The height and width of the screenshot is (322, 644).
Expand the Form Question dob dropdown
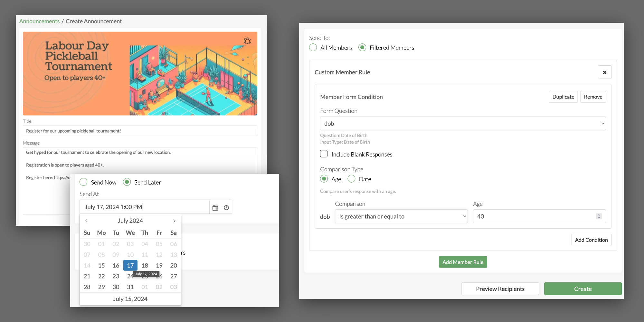pyautogui.click(x=463, y=124)
